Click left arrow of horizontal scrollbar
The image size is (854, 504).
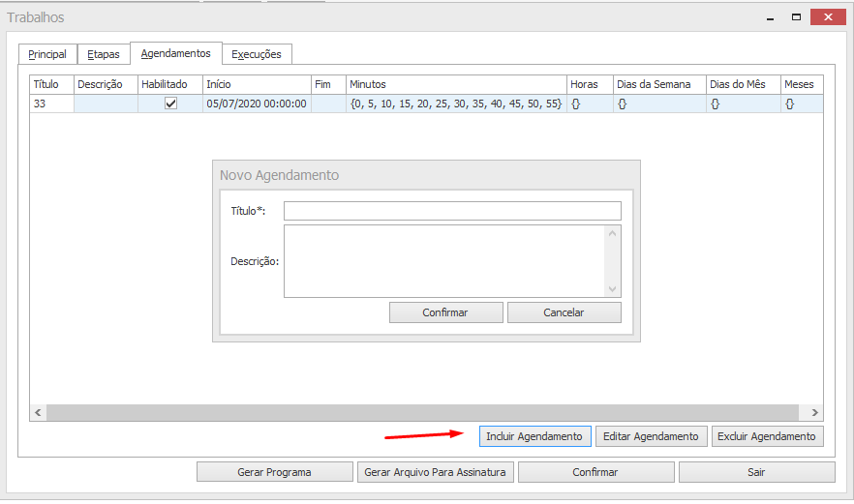[x=38, y=412]
